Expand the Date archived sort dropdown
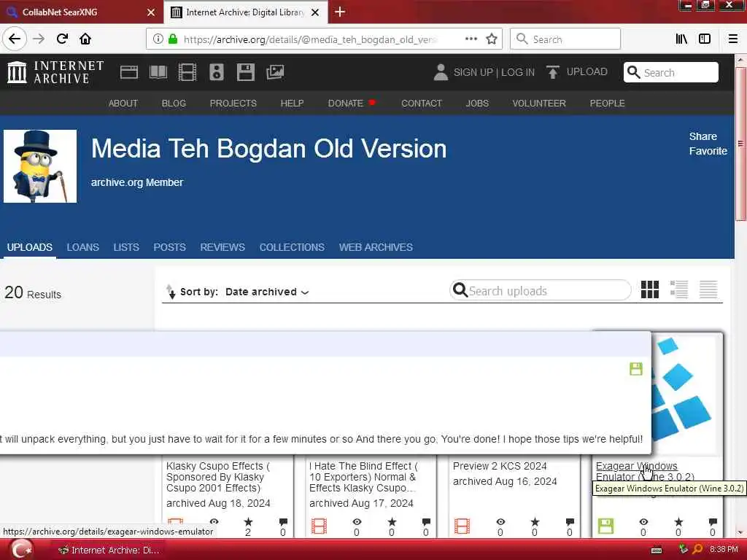Image resolution: width=747 pixels, height=560 pixels. (x=267, y=292)
